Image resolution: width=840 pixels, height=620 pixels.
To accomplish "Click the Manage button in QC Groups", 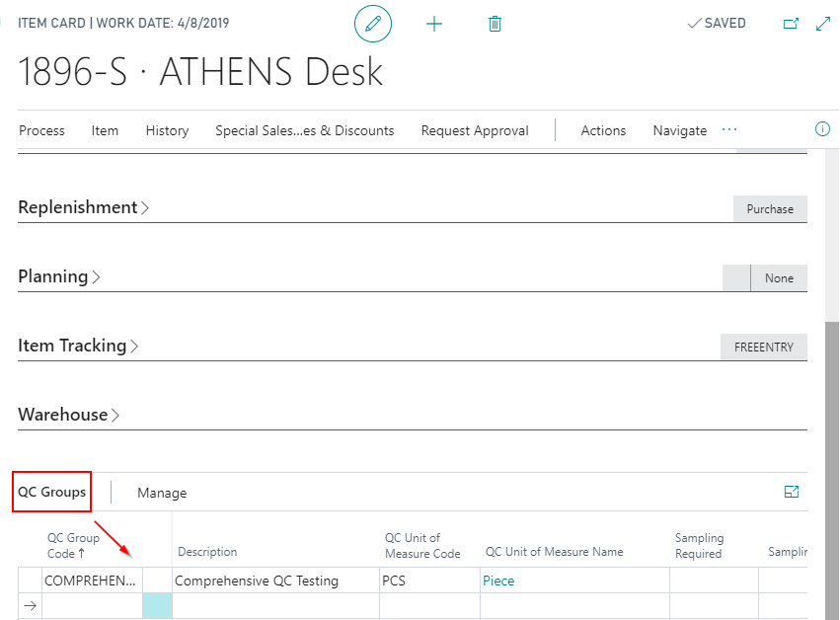I will [162, 493].
